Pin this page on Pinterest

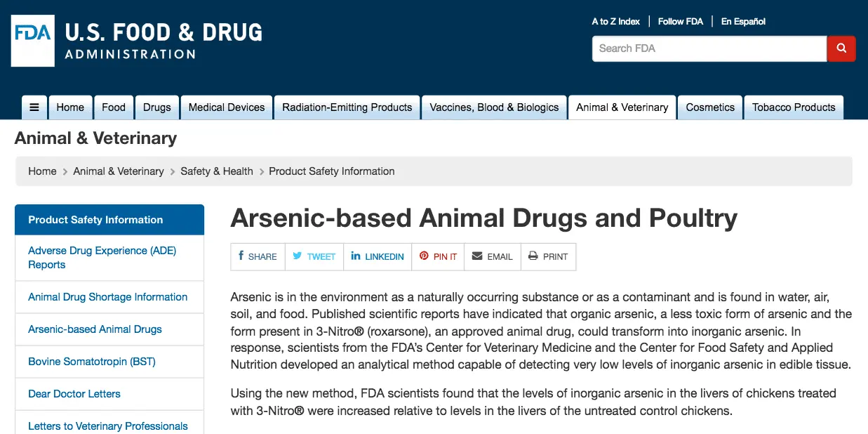point(438,256)
